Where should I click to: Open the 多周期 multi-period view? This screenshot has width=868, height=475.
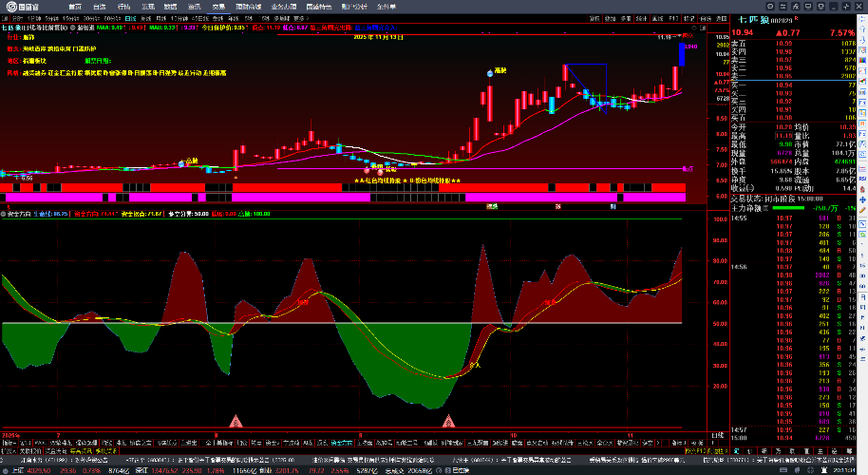(x=282, y=18)
